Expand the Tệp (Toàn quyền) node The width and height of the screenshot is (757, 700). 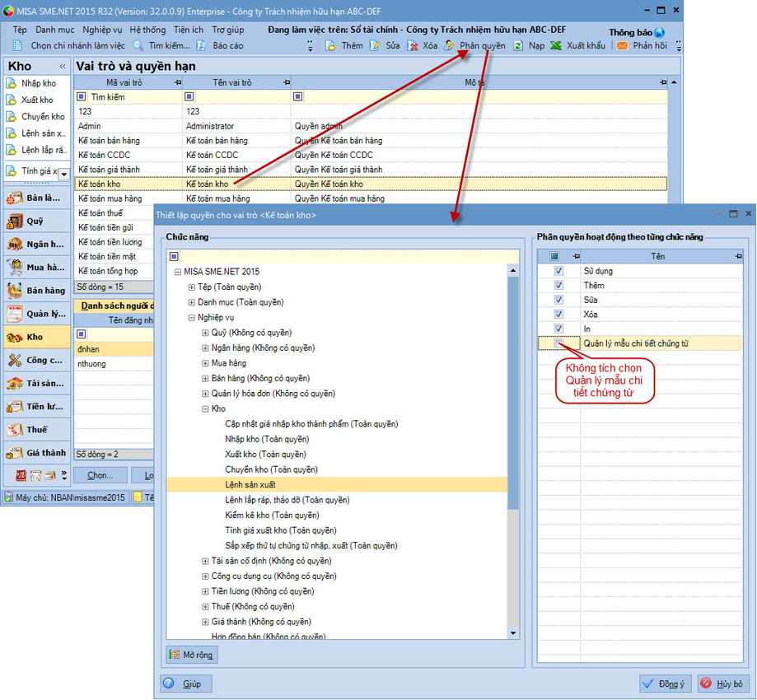[x=191, y=287]
